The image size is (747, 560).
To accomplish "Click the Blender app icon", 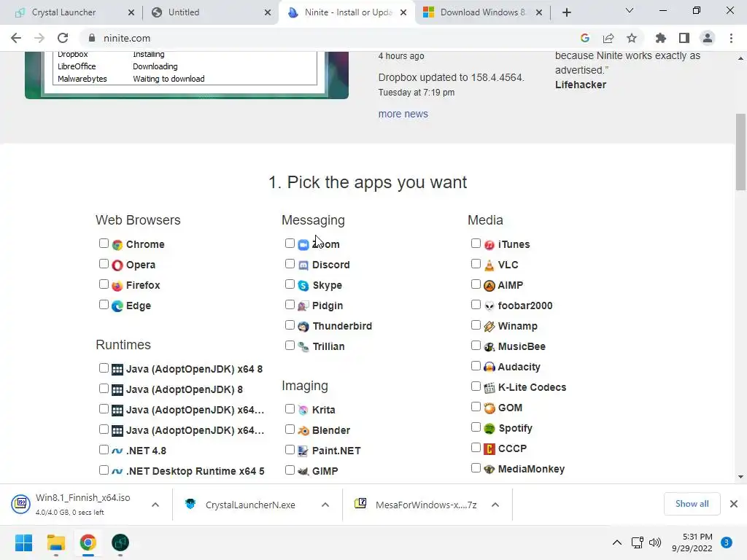I will click(303, 431).
